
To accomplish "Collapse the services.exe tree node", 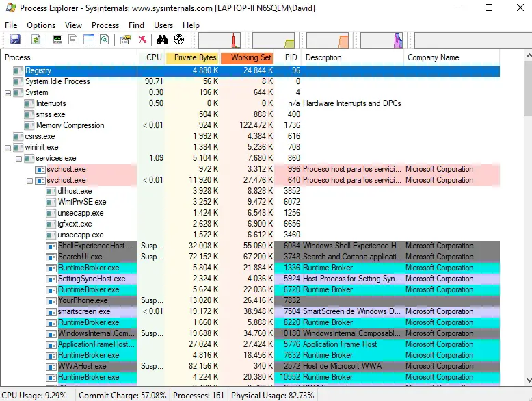I will pos(18,158).
